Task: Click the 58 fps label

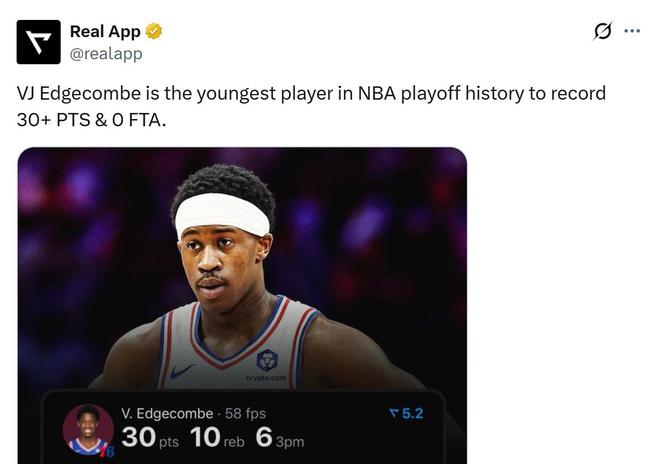Action: [x=245, y=413]
